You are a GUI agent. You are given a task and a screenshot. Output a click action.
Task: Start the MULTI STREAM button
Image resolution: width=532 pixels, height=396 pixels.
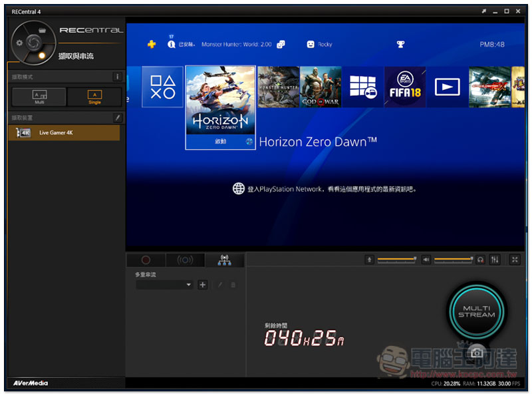point(477,311)
